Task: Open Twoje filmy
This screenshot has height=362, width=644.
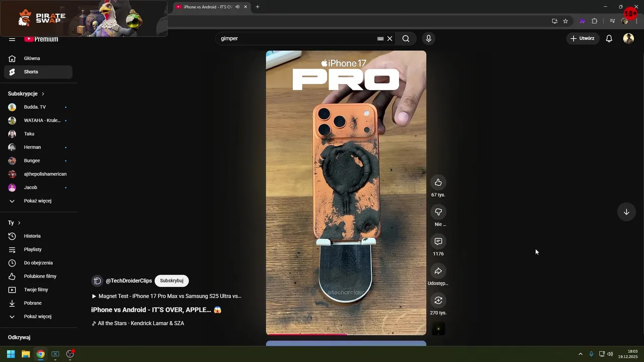Action: pyautogui.click(x=38, y=290)
